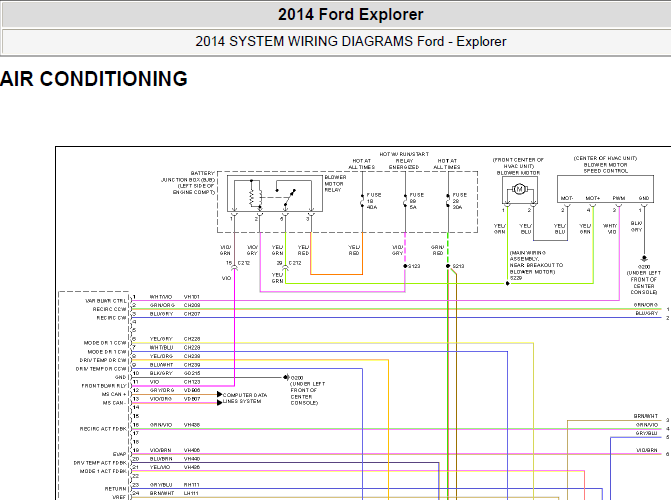The height and width of the screenshot is (500, 671).
Task: Click the "BLOWER MOTOR RELAY" label
Action: pyautogui.click(x=336, y=183)
